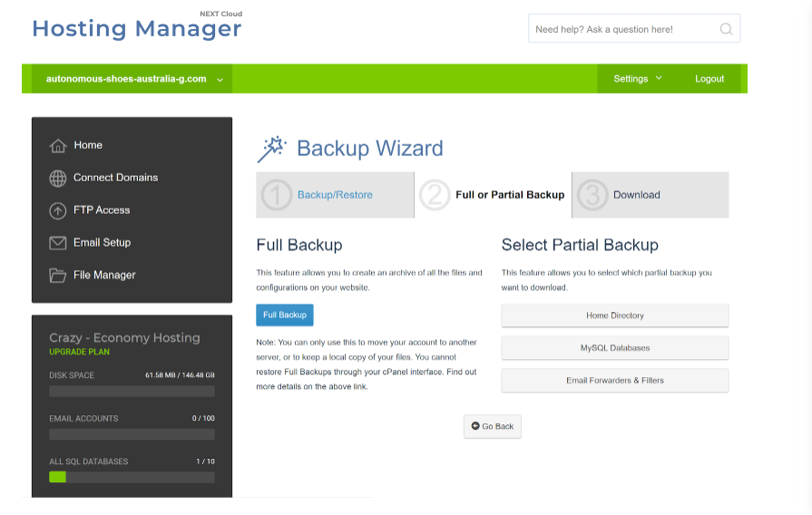Click the UPGRADE PLAN link
The height and width of the screenshot is (515, 812).
click(x=79, y=352)
